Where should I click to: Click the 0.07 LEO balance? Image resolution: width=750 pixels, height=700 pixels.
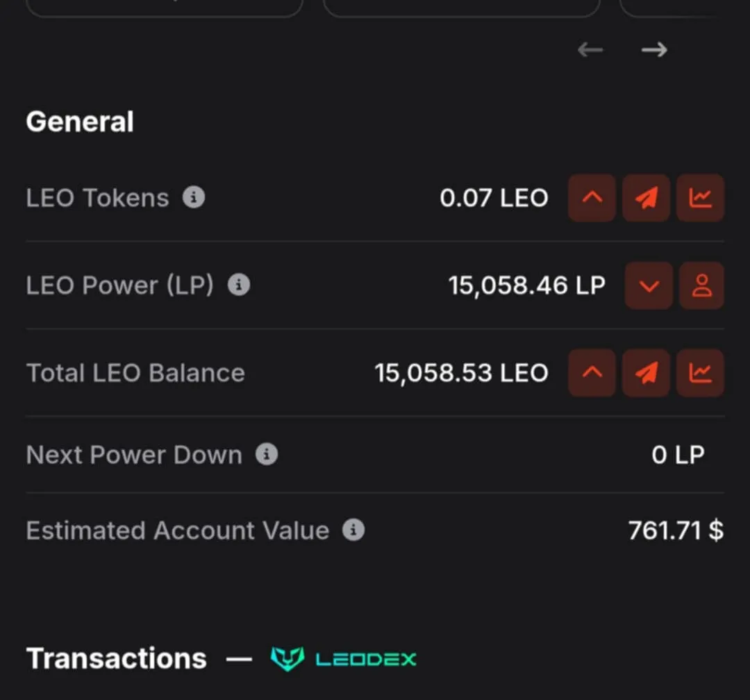click(494, 198)
